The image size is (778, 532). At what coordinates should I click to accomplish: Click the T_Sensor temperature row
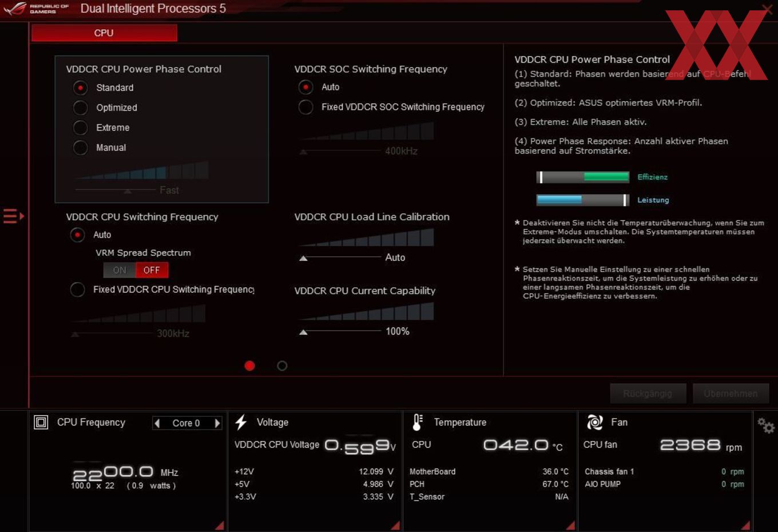489,497
